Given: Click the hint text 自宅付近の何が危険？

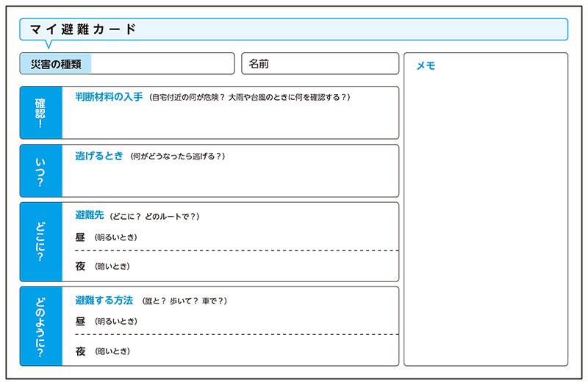Looking at the screenshot, I should click(187, 97).
